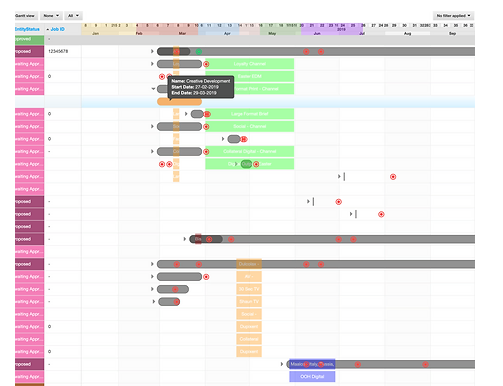Expand the job 12345678 row arrow
Image resolution: width=503 pixels, height=386 pixels.
click(152, 51)
